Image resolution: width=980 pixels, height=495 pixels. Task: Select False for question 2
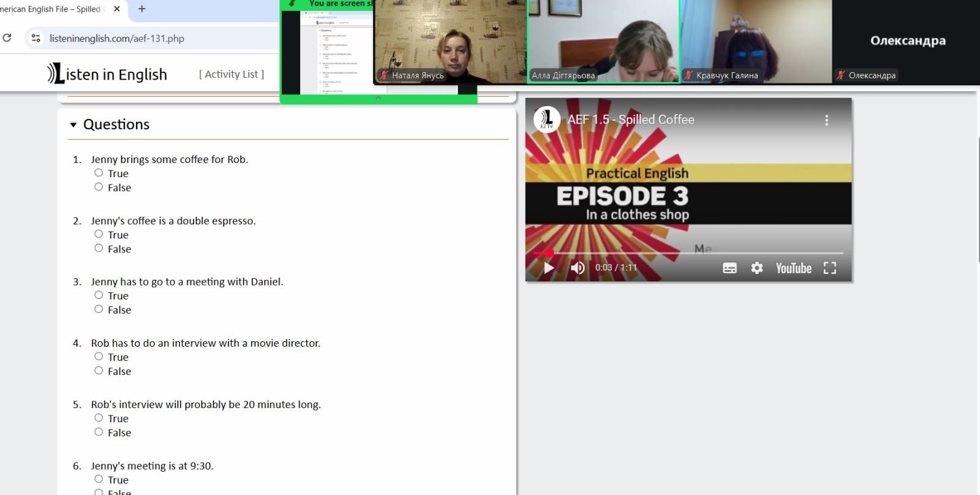tap(99, 248)
